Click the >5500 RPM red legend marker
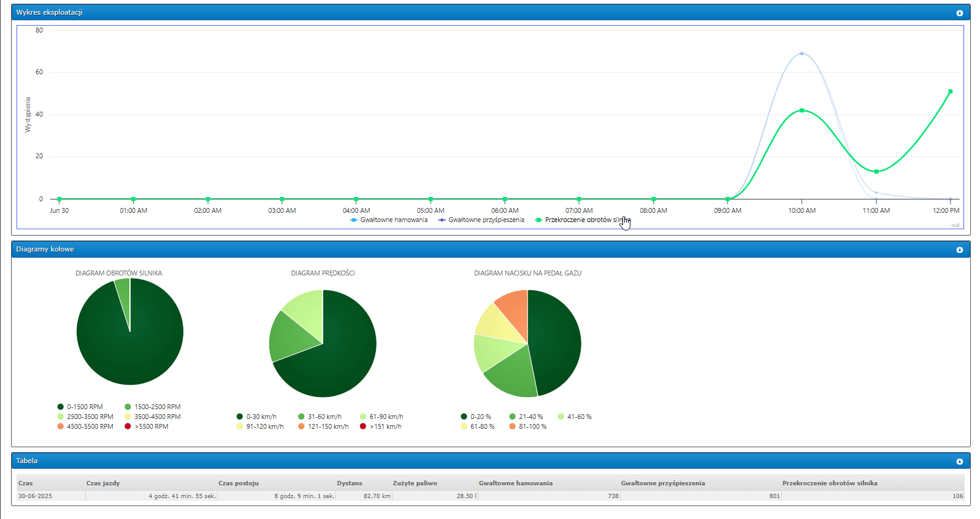Viewport: 980px width, 519px height. point(128,426)
